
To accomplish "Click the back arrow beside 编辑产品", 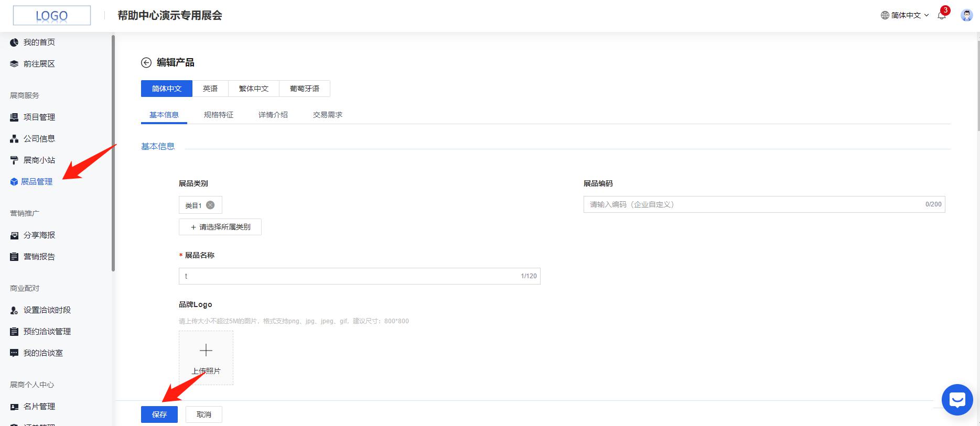I will click(146, 63).
